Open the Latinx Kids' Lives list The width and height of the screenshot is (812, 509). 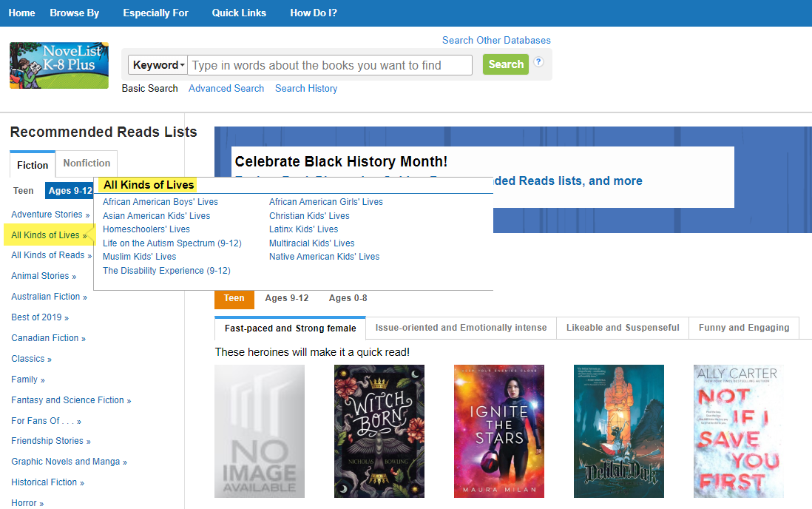[x=303, y=229]
